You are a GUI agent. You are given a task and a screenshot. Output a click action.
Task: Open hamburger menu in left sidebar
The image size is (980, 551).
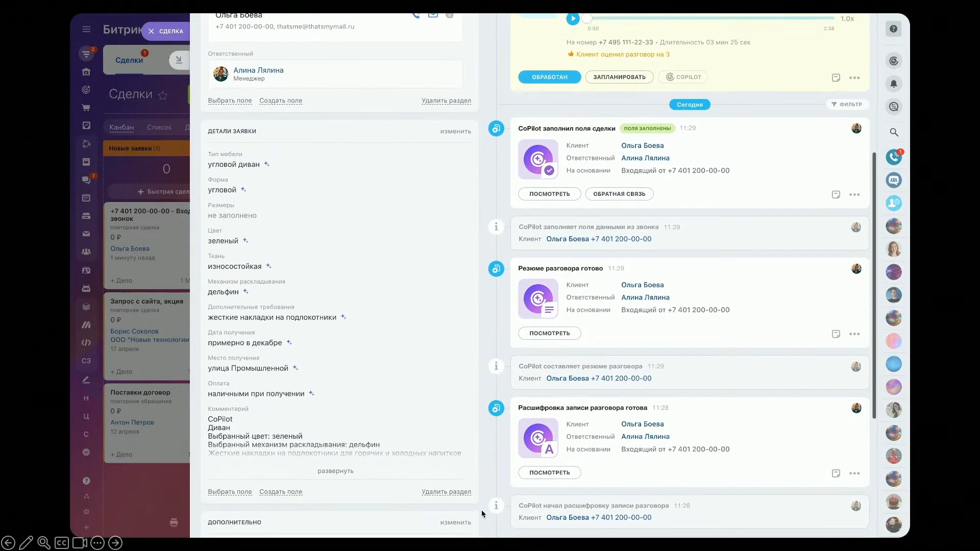coord(86,30)
